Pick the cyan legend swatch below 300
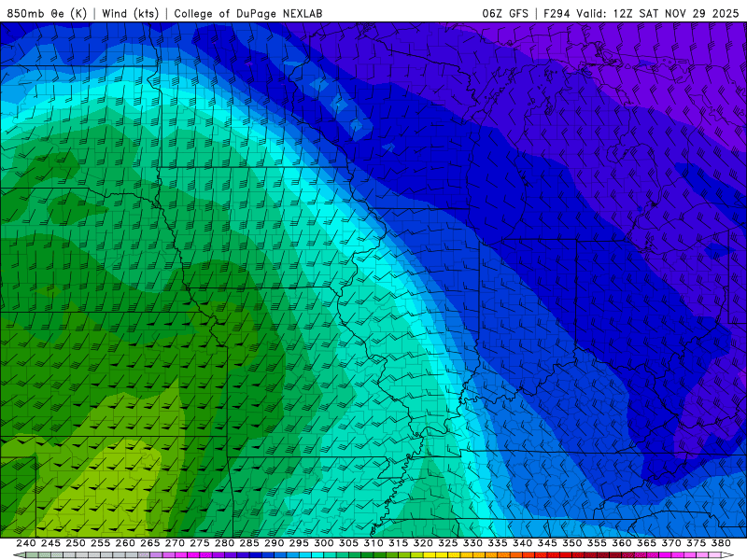 (x=317, y=555)
